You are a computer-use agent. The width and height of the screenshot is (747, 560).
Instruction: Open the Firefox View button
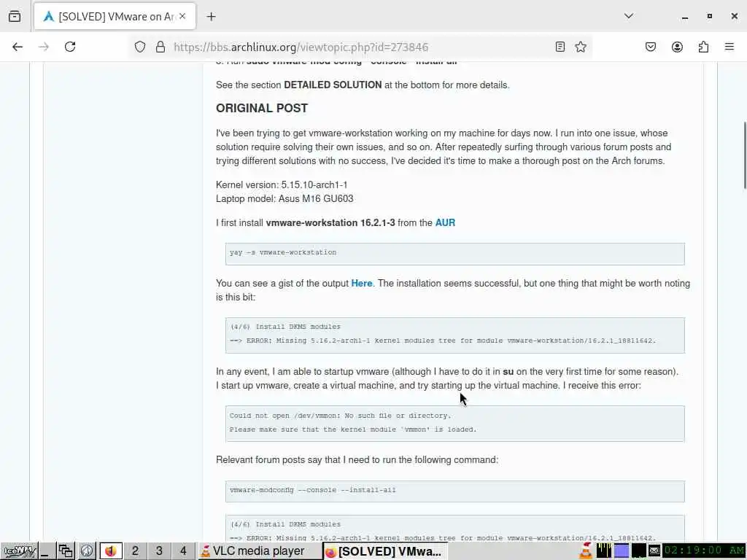[x=15, y=17]
